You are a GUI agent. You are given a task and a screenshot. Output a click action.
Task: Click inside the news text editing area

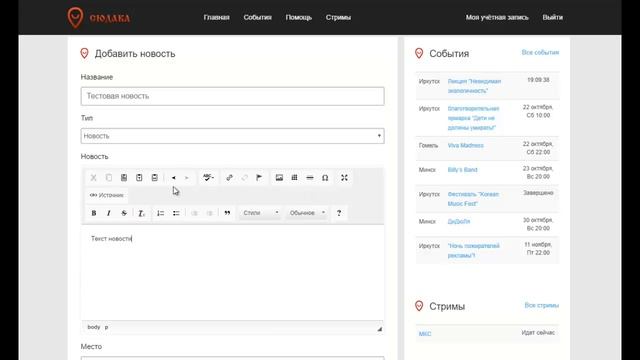click(232, 273)
